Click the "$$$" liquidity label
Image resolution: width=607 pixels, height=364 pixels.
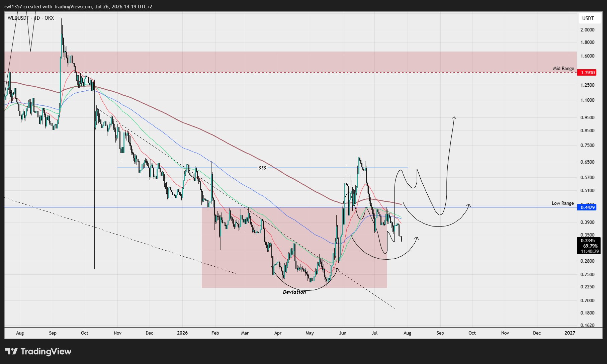[263, 168]
